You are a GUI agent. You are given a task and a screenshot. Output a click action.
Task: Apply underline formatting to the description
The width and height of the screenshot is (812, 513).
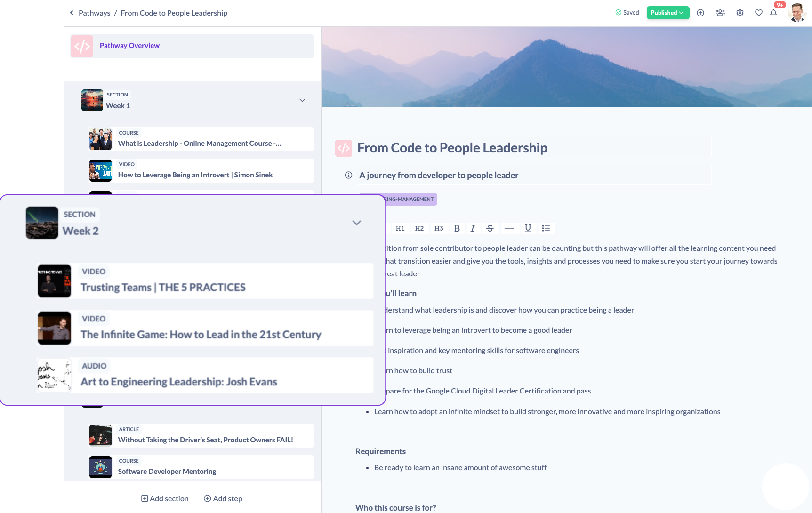click(x=528, y=228)
